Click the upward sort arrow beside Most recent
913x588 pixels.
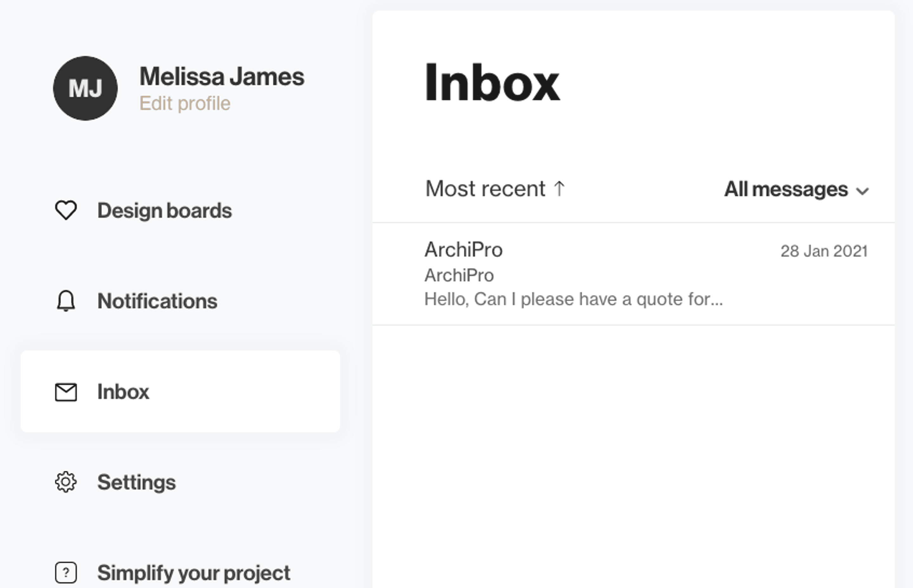tap(559, 188)
